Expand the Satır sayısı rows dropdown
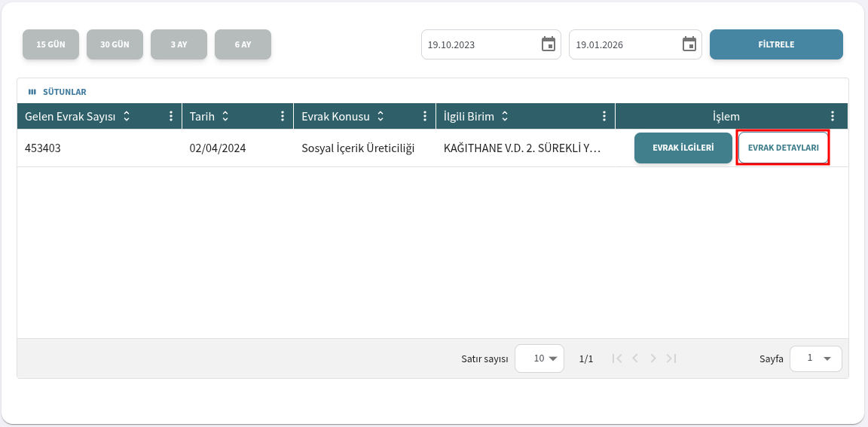Image resolution: width=868 pixels, height=427 pixels. coord(539,358)
